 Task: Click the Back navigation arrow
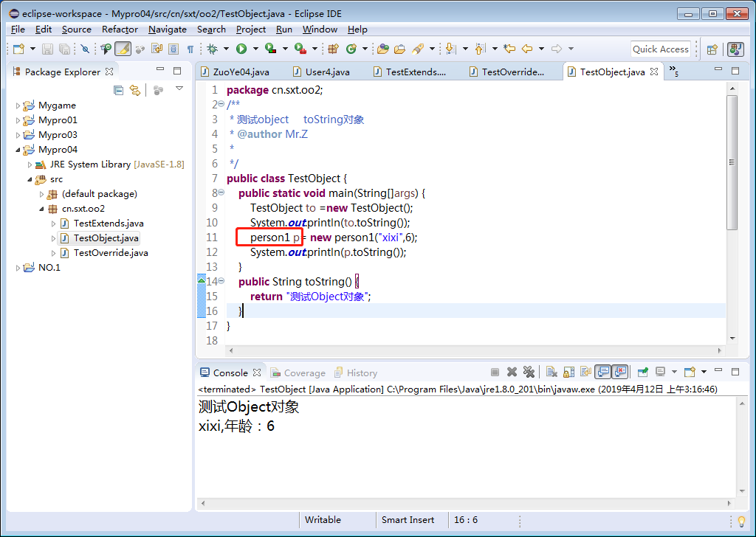click(x=527, y=48)
